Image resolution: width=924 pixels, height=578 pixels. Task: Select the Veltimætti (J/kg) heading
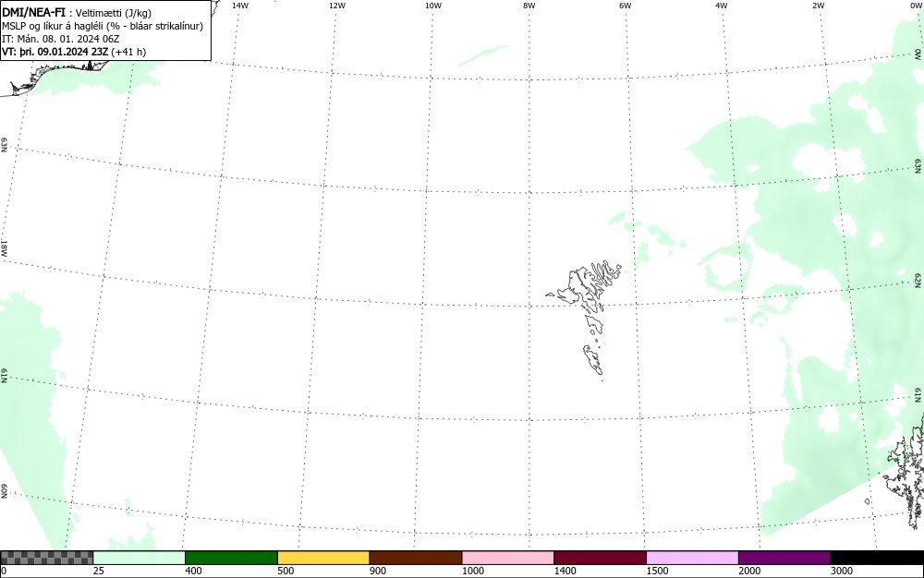(x=114, y=13)
